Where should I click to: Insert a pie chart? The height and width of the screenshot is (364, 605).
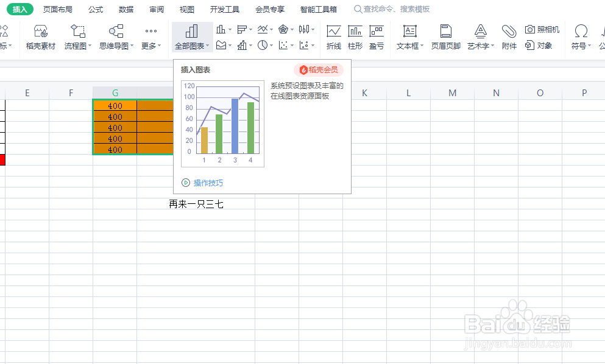click(x=263, y=45)
